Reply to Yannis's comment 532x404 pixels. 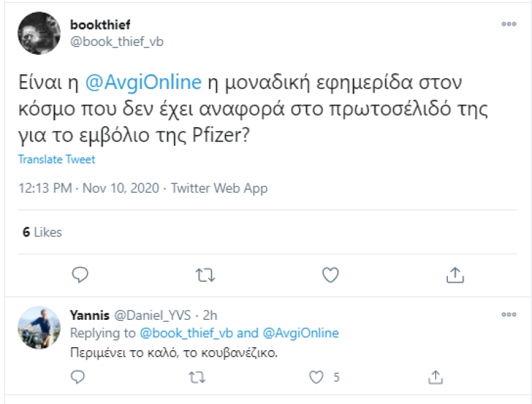coord(78,377)
